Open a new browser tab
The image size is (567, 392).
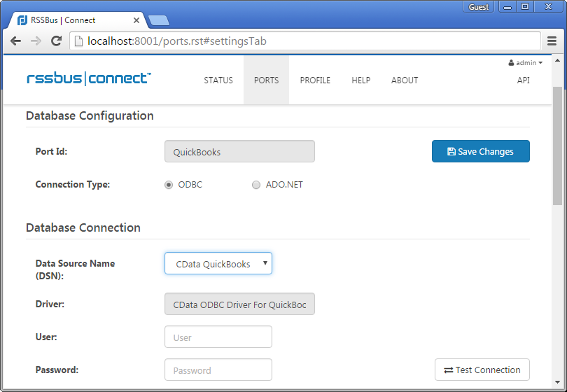(158, 20)
